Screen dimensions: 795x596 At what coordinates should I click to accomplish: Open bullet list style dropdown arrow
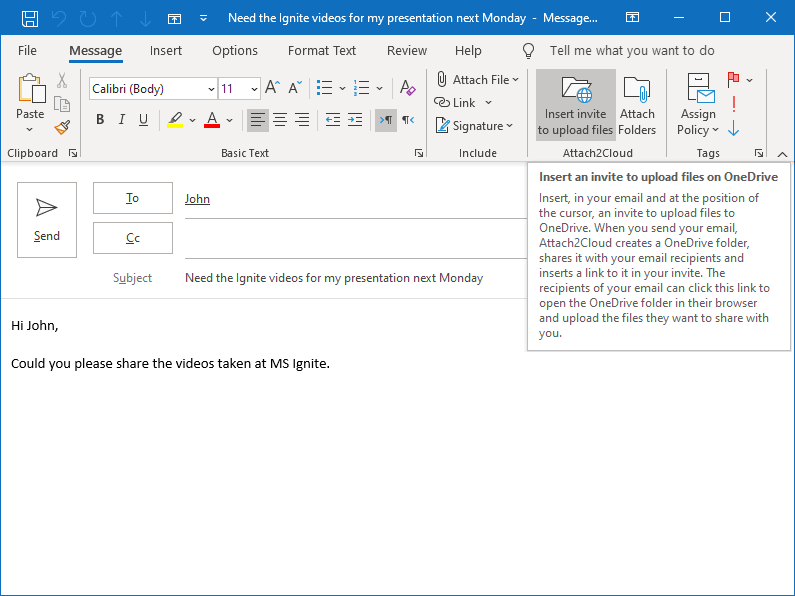(342, 88)
